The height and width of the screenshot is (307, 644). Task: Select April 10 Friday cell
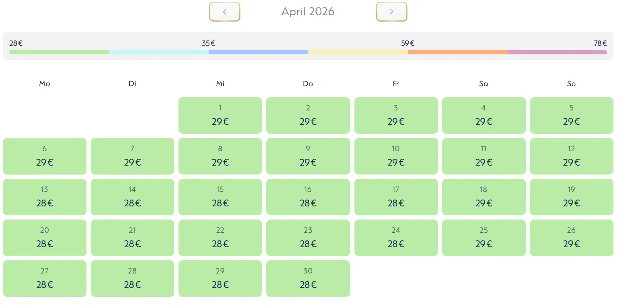pos(396,156)
